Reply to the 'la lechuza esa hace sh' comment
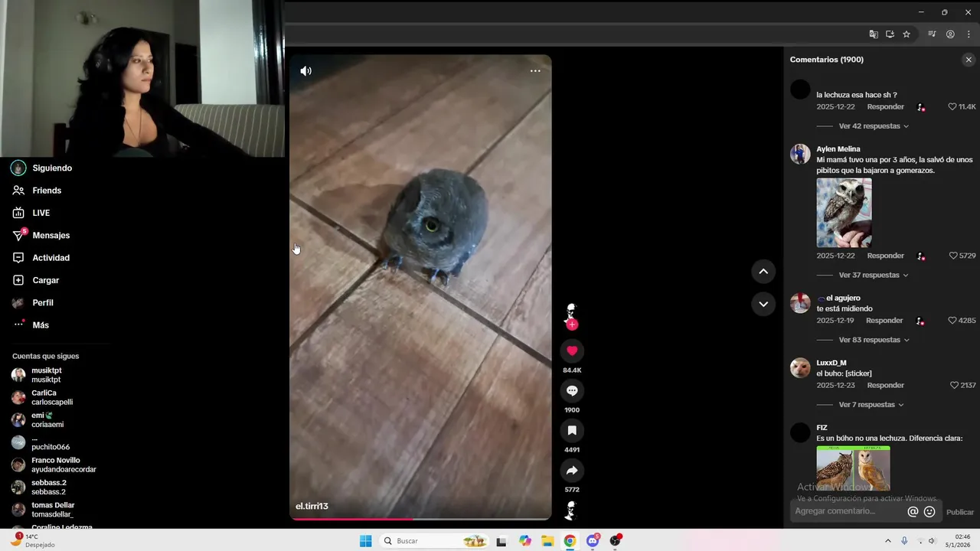Image resolution: width=980 pixels, height=551 pixels. (x=885, y=107)
